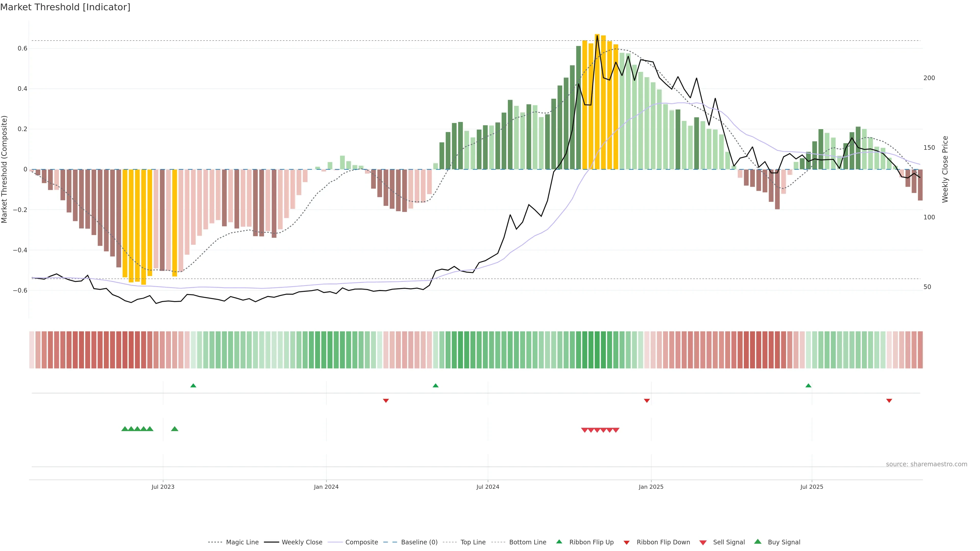This screenshot has height=551, width=980.
Task: Click the Buy Signal legend marker
Action: (758, 542)
